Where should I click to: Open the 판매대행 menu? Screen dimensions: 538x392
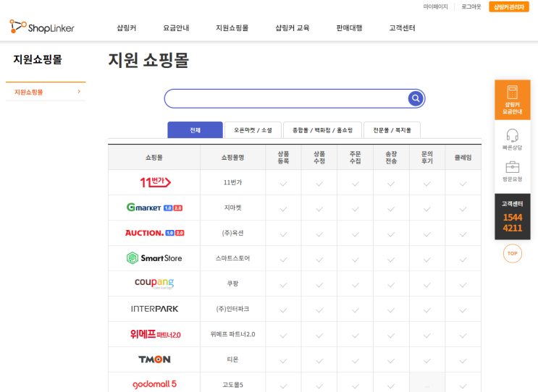(349, 27)
